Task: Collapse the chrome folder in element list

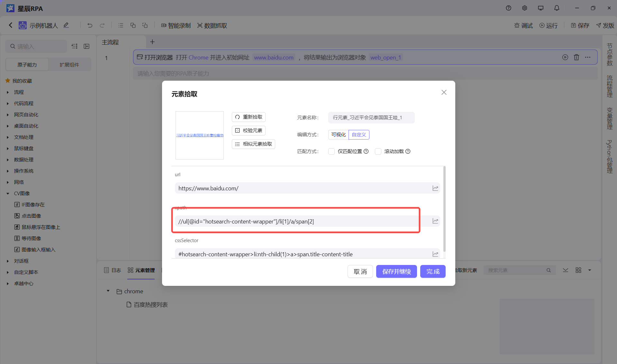Action: pos(108,291)
